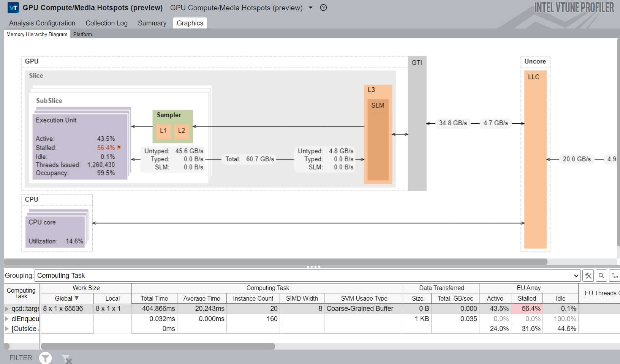Click the Stalled column header
The image size is (620, 364).
527,298
